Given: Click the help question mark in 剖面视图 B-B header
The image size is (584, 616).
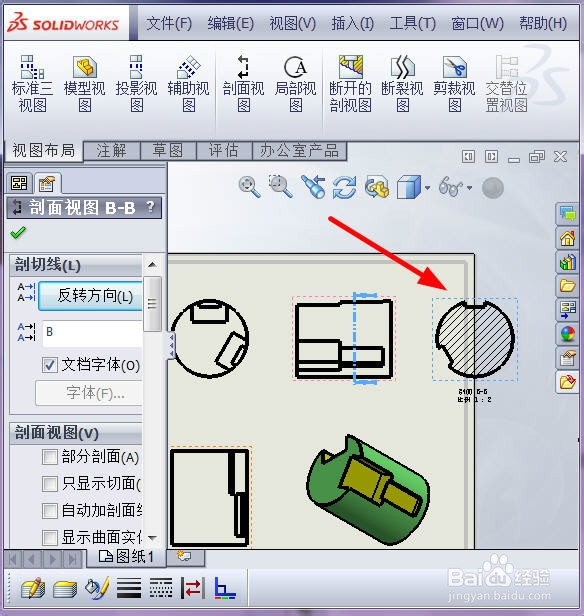Looking at the screenshot, I should tap(150, 207).
